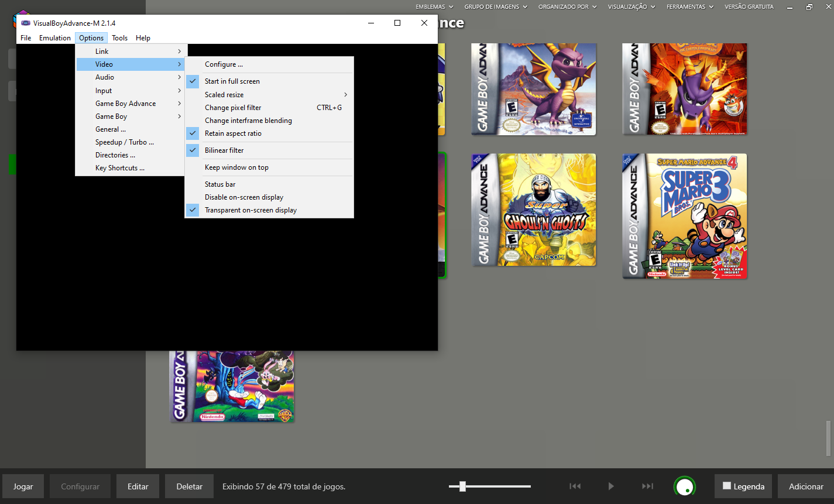Close the VisualBoyAdvance-M window
The image size is (834, 504).
(x=424, y=23)
